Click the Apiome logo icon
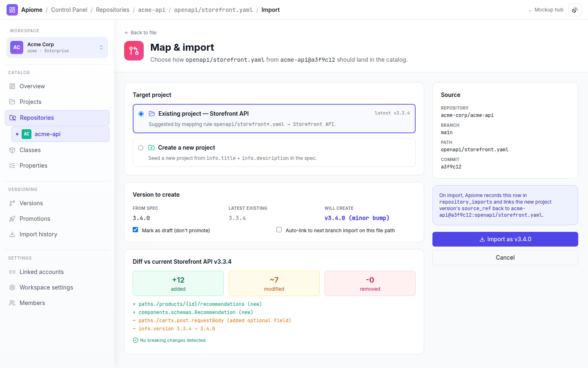Viewport: 588px width, 368px height. pos(12,10)
